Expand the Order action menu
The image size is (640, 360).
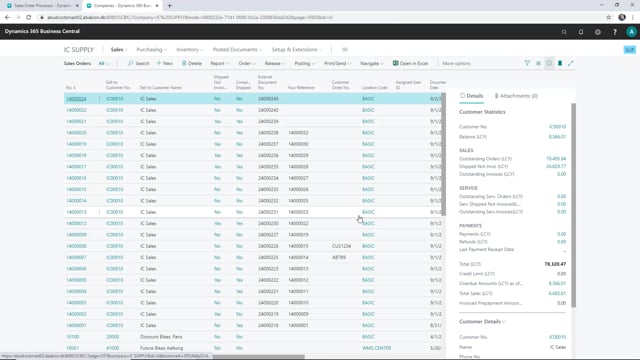tap(247, 63)
